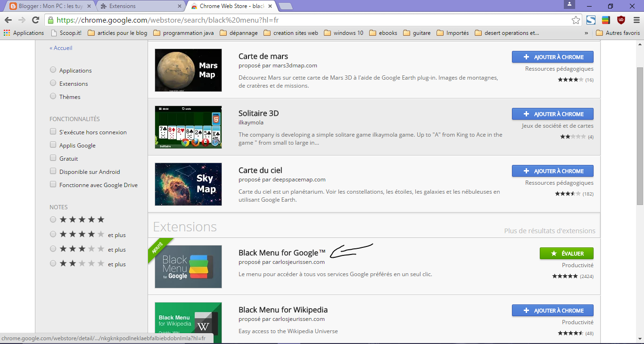Viewport: 644px width, 344px height.
Task: Bookmark this page using the star icon
Action: (576, 20)
